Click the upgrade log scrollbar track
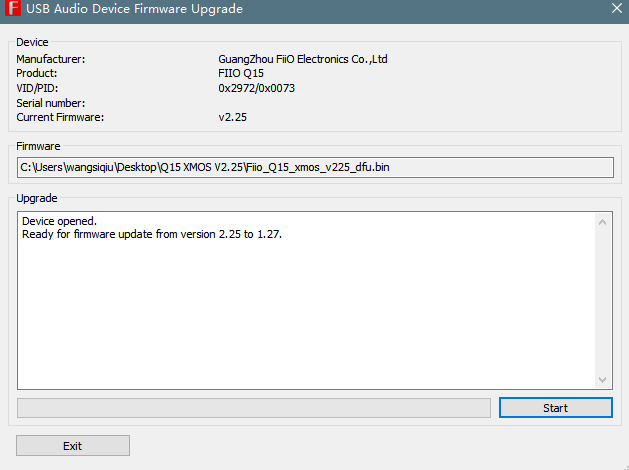This screenshot has width=629, height=470. 602,300
